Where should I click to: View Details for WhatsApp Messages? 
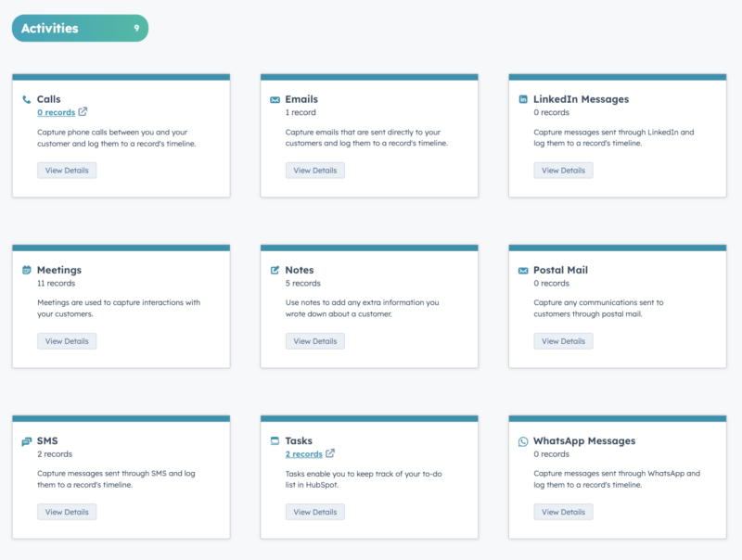563,512
